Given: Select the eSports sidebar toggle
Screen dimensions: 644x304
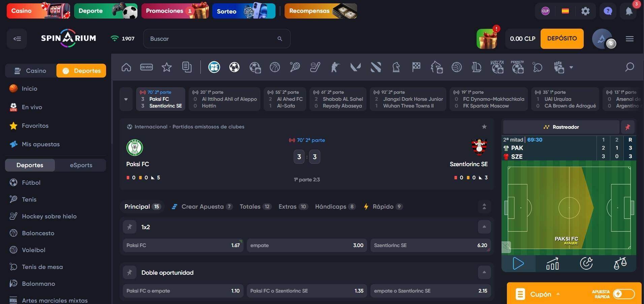Looking at the screenshot, I should pyautogui.click(x=81, y=165).
